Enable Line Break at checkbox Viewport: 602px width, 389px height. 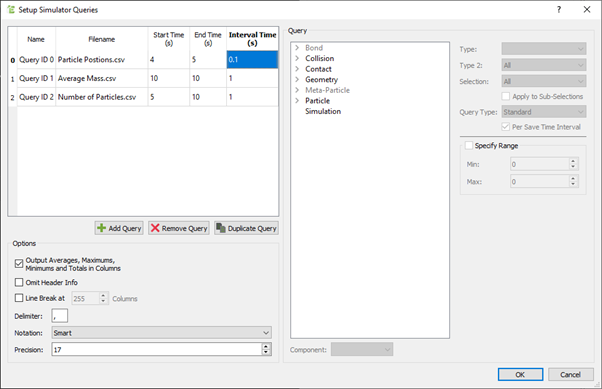click(x=19, y=298)
